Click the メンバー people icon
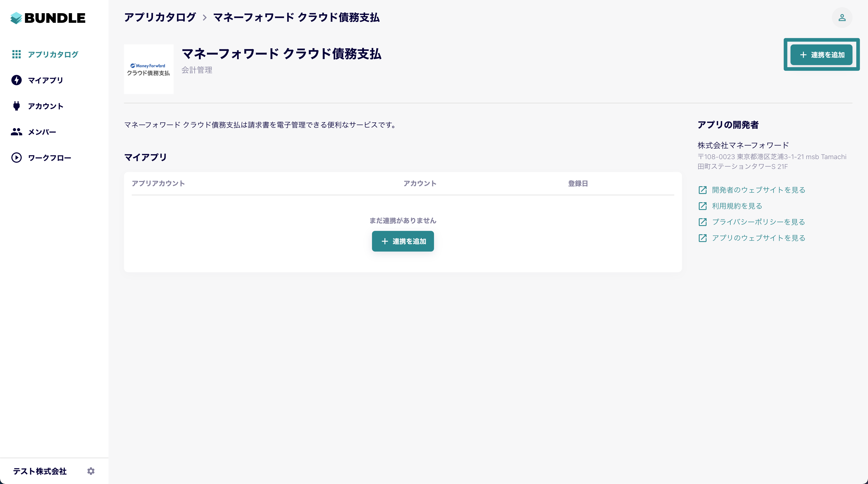The width and height of the screenshot is (868, 484). (x=17, y=132)
